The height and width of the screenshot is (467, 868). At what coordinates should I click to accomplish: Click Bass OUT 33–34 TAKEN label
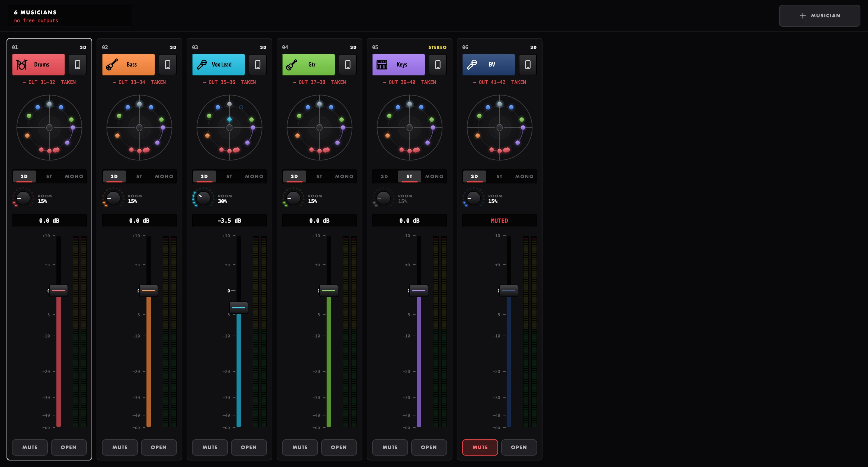point(139,82)
